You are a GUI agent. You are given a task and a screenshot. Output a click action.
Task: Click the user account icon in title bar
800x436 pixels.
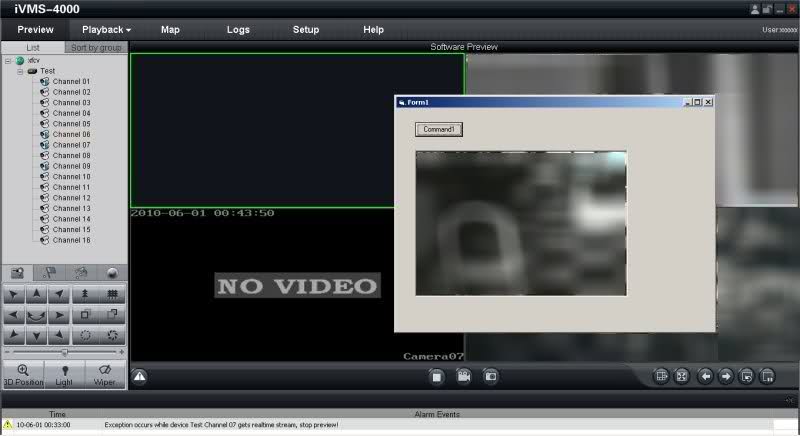coord(755,9)
